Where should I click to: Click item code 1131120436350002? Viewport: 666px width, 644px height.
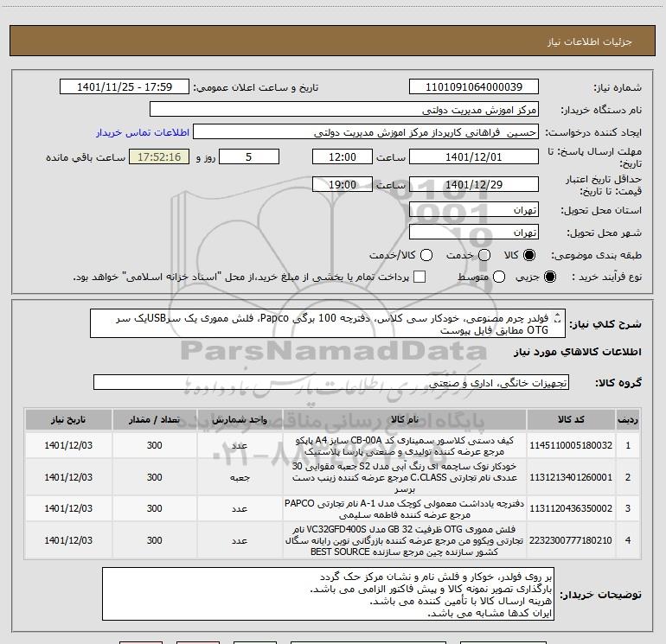click(571, 508)
